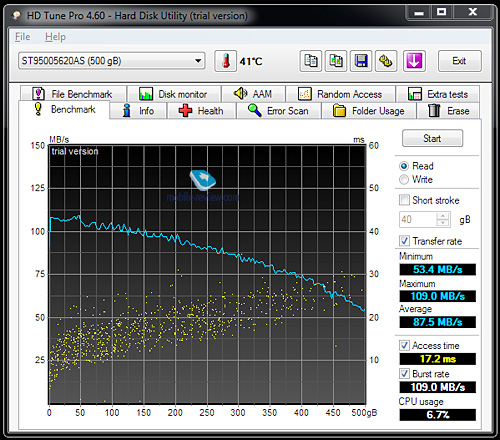Screen dimensions: 500x440
Task: Enable the Short stroke checkbox
Action: point(404,200)
